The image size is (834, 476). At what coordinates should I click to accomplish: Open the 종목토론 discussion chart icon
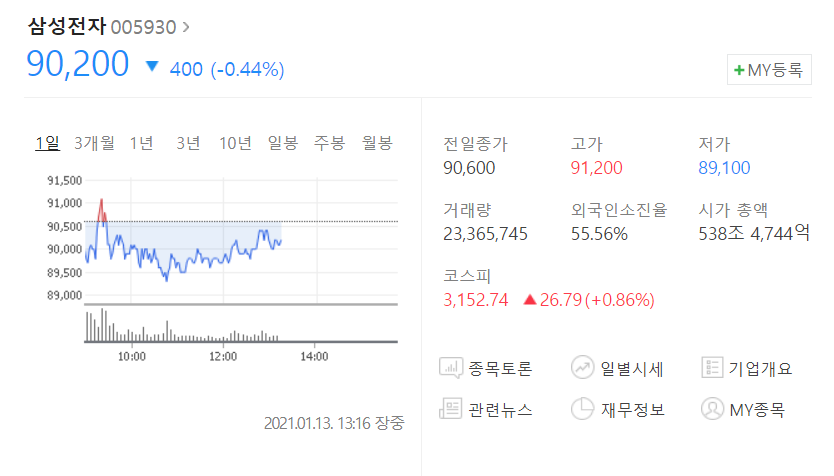click(451, 368)
